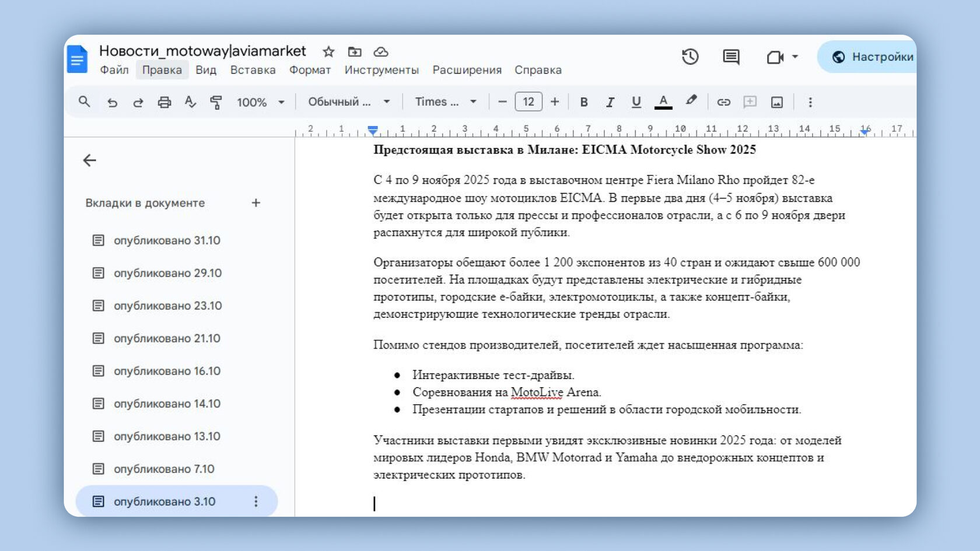Viewport: 980px width, 551px height.
Task: Star the document Новости_motoway
Action: point(328,52)
